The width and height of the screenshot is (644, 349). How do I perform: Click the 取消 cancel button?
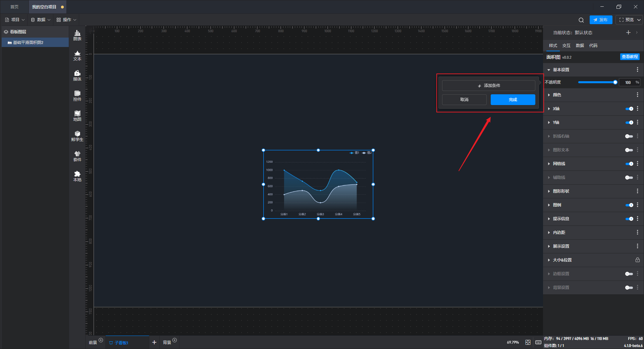[x=464, y=100]
